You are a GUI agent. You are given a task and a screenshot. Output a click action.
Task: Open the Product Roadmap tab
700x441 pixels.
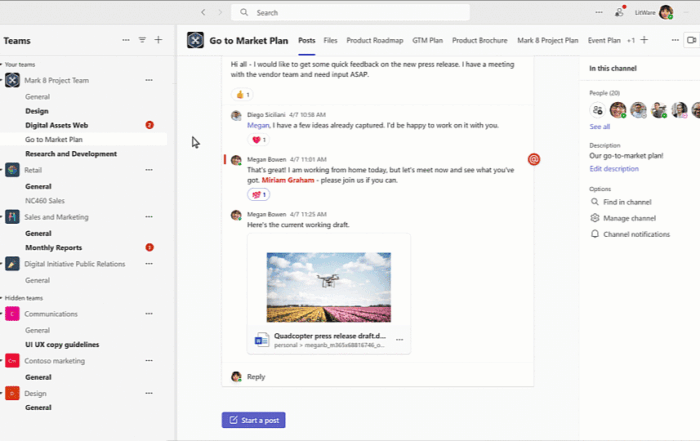pyautogui.click(x=375, y=40)
